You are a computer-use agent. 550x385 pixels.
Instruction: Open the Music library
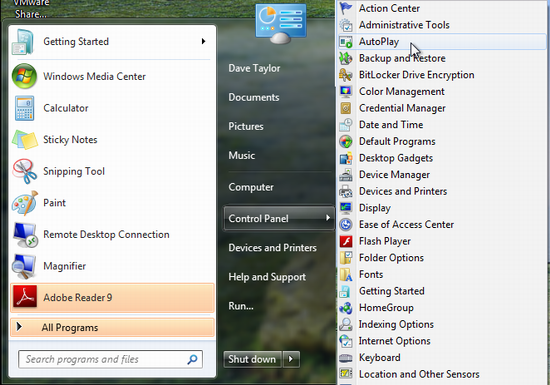[241, 155]
